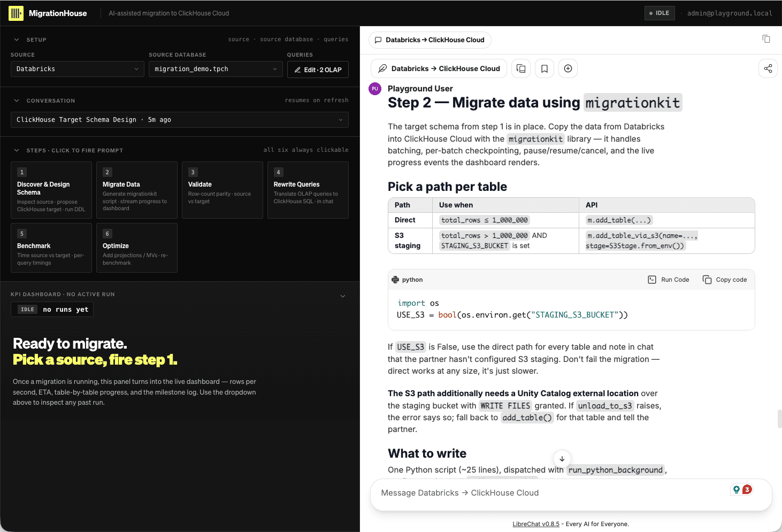Viewport: 782px width, 532px height.
Task: Click the red 3 notification badge
Action: (x=747, y=489)
